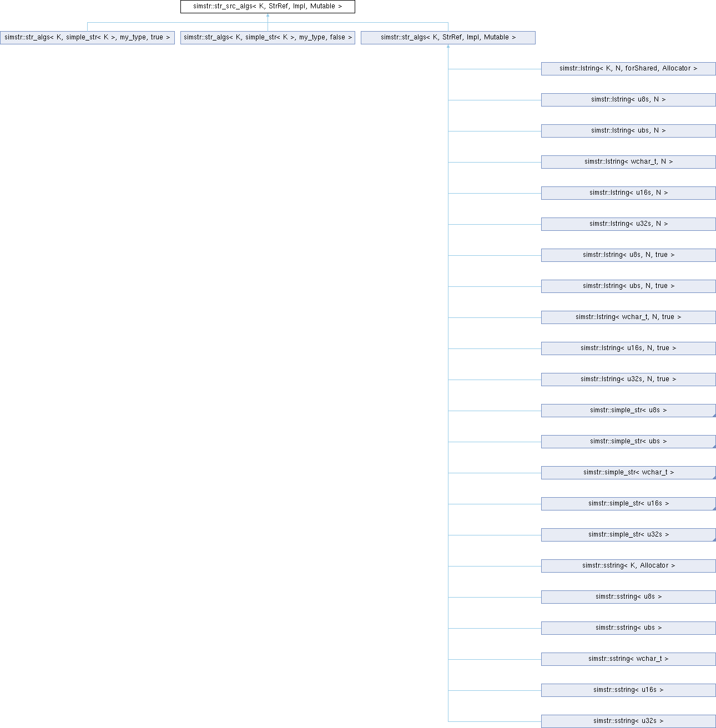Select lstring< K, N, forShared, Allocator > node
Screen dimensions: 716x728
pyautogui.click(x=628, y=69)
